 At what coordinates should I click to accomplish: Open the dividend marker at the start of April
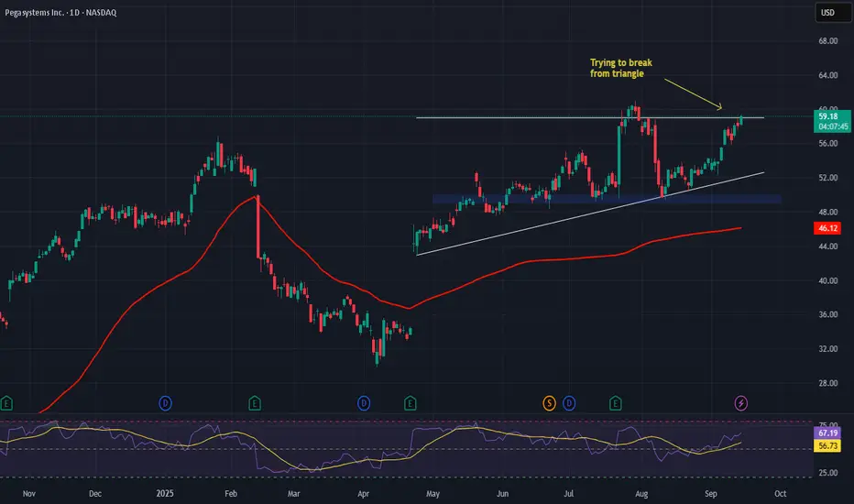click(x=364, y=404)
